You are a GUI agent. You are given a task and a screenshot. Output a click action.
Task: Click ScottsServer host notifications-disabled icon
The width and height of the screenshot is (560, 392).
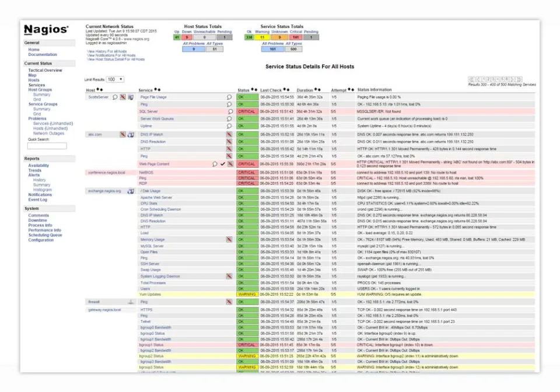pyautogui.click(x=123, y=97)
